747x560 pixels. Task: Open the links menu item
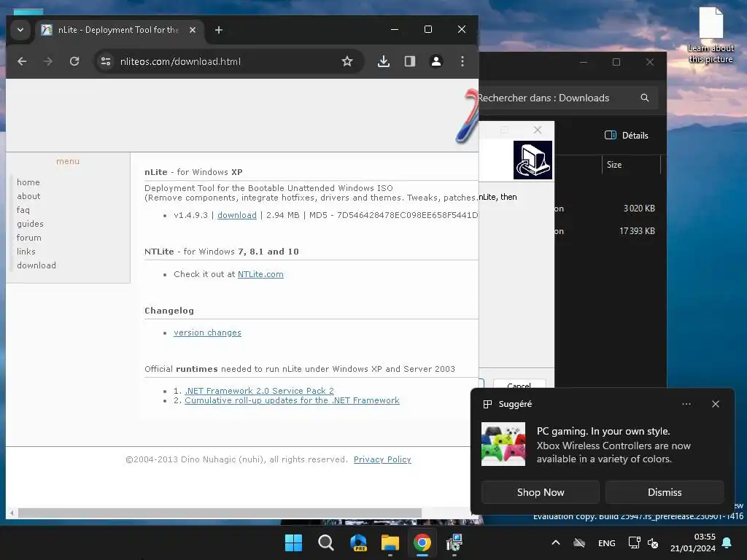(26, 252)
